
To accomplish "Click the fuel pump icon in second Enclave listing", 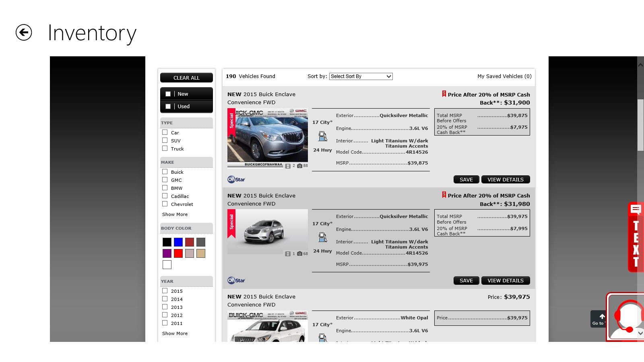I will 323,237.
